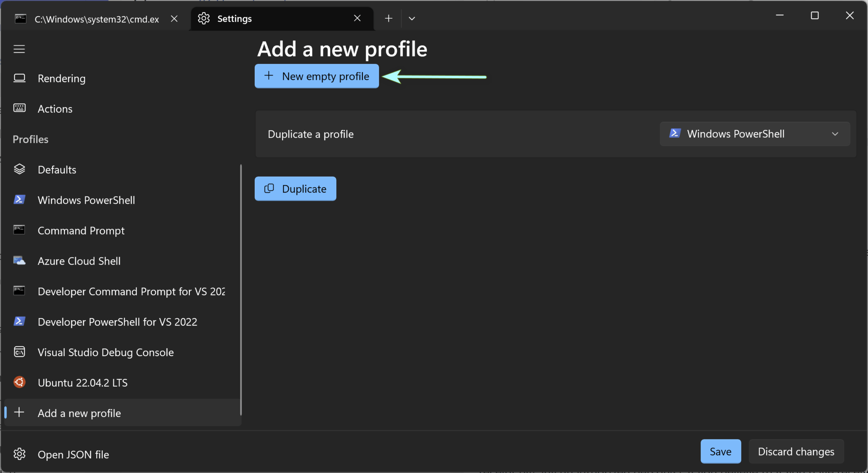Save the settings changes
The height and width of the screenshot is (473, 868).
[x=720, y=451]
